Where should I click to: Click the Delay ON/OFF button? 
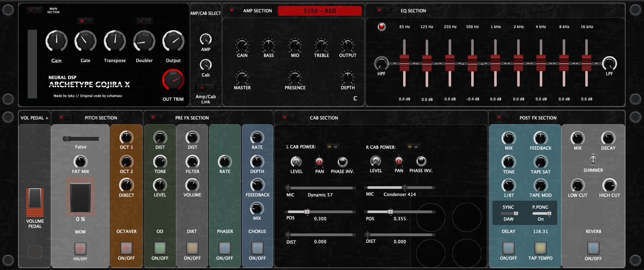pyautogui.click(x=508, y=248)
